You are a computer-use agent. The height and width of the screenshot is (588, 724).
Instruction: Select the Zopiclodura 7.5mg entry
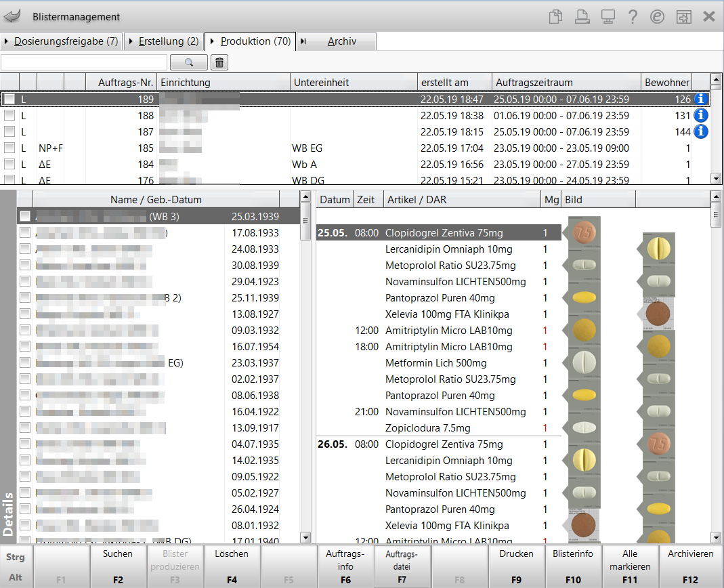point(427,427)
